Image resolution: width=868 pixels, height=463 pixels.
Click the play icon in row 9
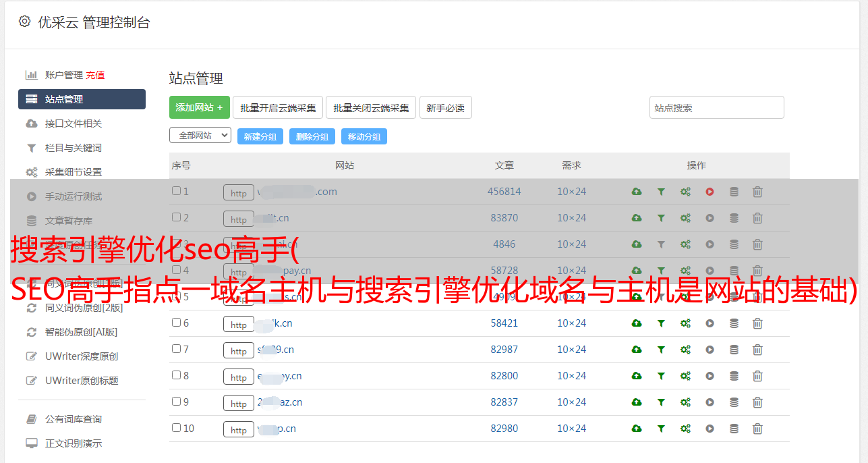[710, 402]
